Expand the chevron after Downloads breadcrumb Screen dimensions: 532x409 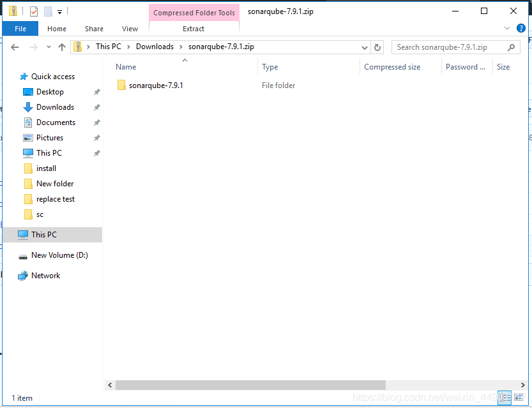[x=181, y=47]
